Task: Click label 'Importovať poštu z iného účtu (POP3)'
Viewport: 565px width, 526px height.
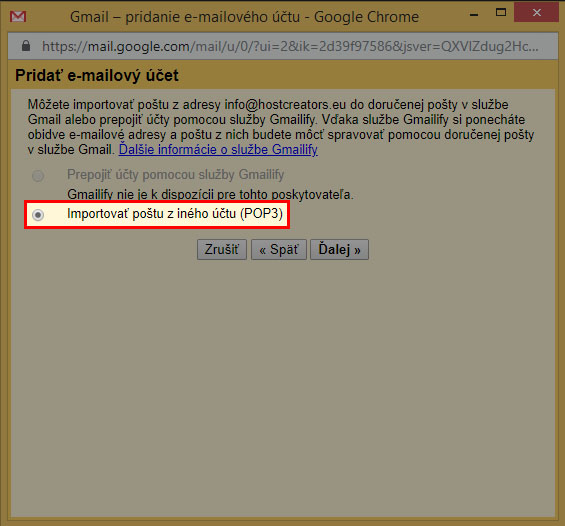Action: (175, 214)
